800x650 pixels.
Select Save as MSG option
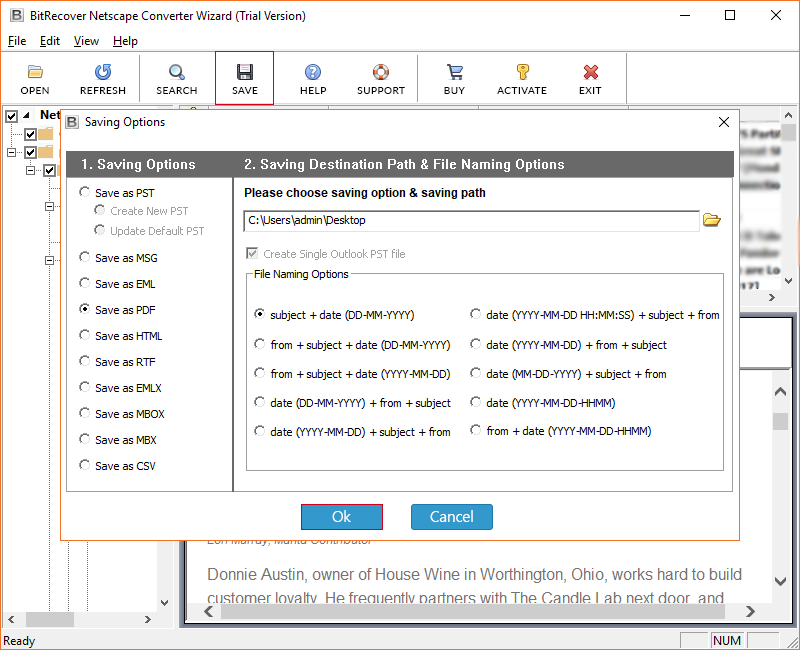click(118, 258)
